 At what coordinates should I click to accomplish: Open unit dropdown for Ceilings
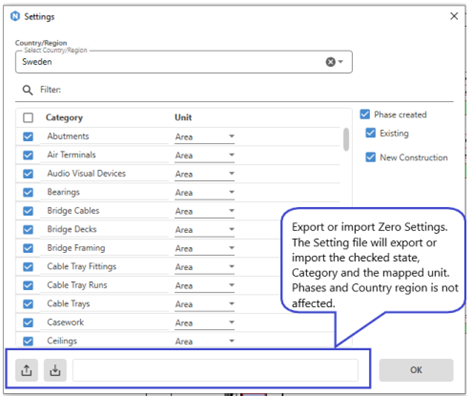pyautogui.click(x=232, y=341)
